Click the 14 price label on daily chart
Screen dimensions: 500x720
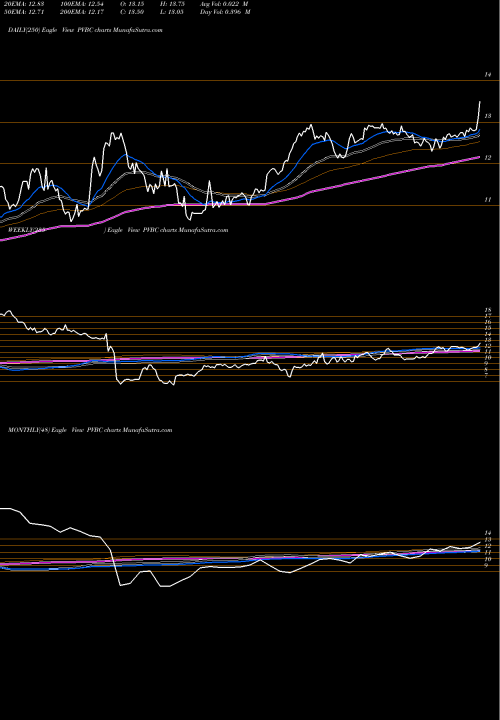[x=488, y=74]
